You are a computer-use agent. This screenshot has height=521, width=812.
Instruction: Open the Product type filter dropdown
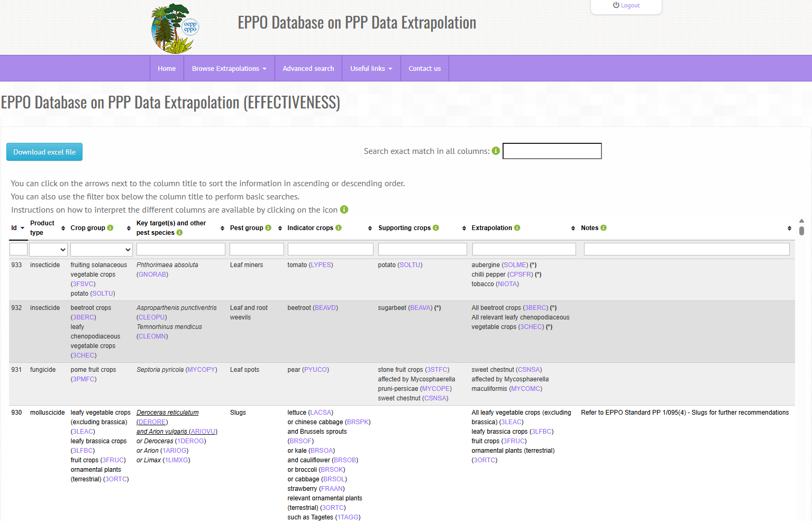pyautogui.click(x=48, y=249)
